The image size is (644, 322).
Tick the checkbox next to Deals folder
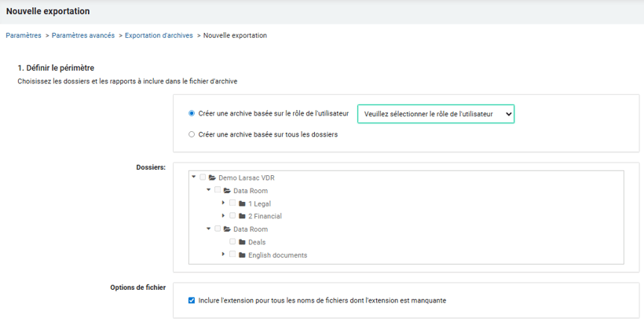[232, 242]
